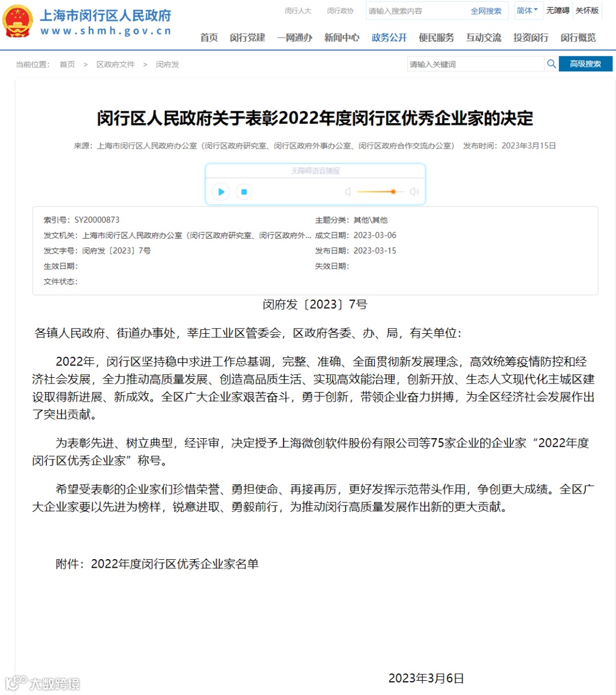Click the high volume speaker icon
The image size is (616, 695).
coord(414,192)
